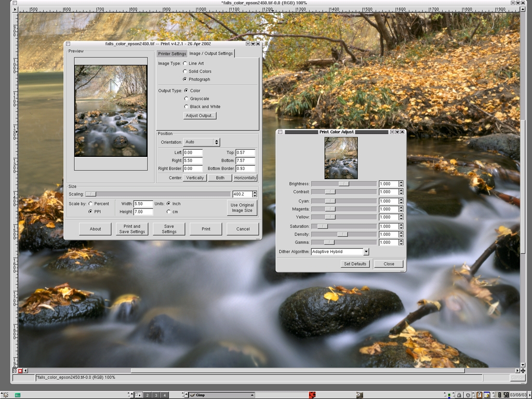The height and width of the screenshot is (399, 532).
Task: Click the Saturation slider handle
Action: [x=323, y=227]
